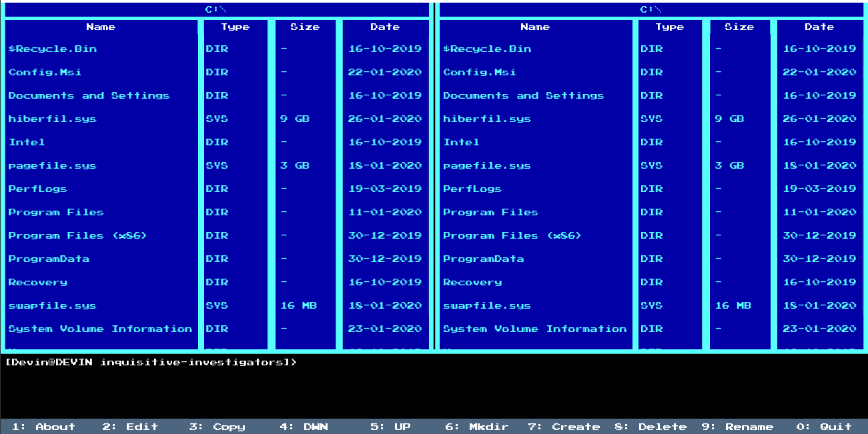
Task: Click SYS type of hiberfil.sys in left pane
Action: 217,119
